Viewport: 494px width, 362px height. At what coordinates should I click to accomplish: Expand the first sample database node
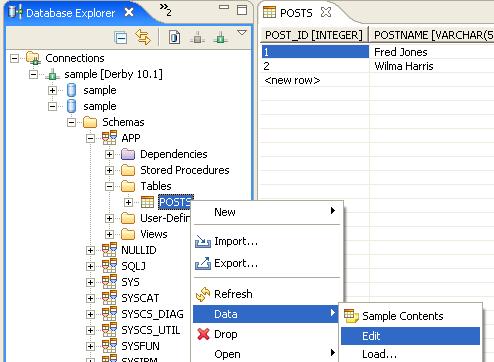(x=52, y=90)
